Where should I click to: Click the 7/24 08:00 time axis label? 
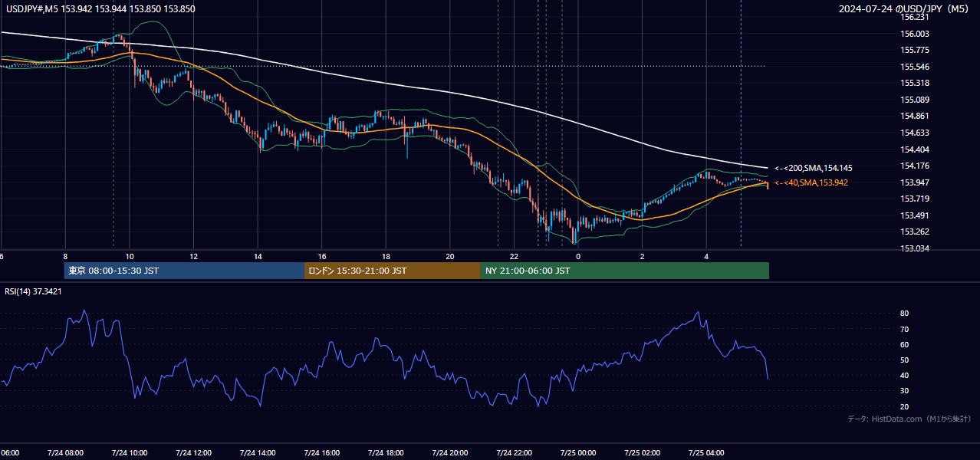coord(65,453)
